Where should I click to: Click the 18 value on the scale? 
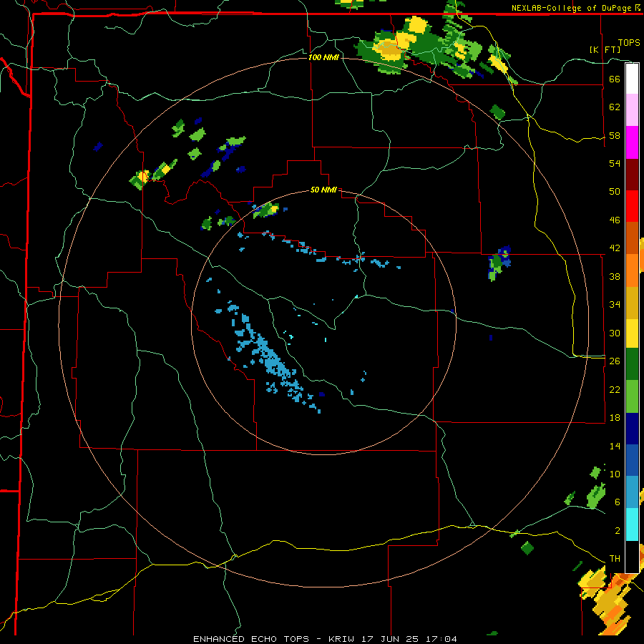tap(615, 418)
